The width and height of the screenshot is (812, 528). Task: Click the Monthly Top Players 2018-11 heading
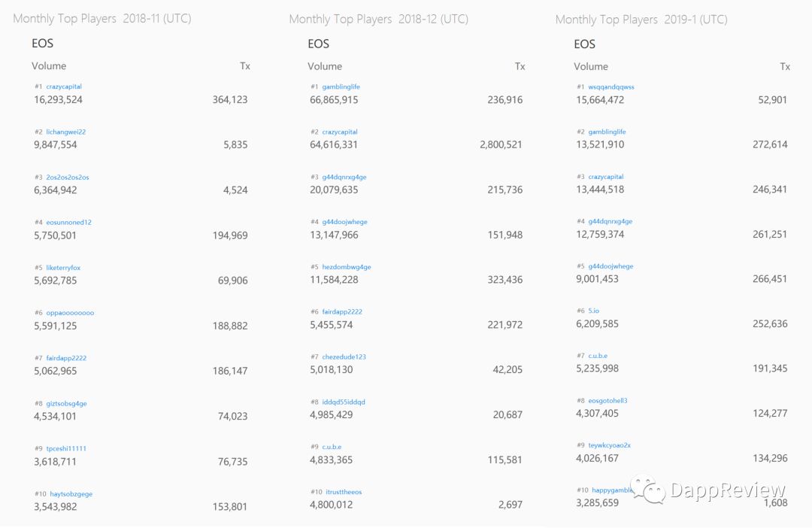(102, 19)
